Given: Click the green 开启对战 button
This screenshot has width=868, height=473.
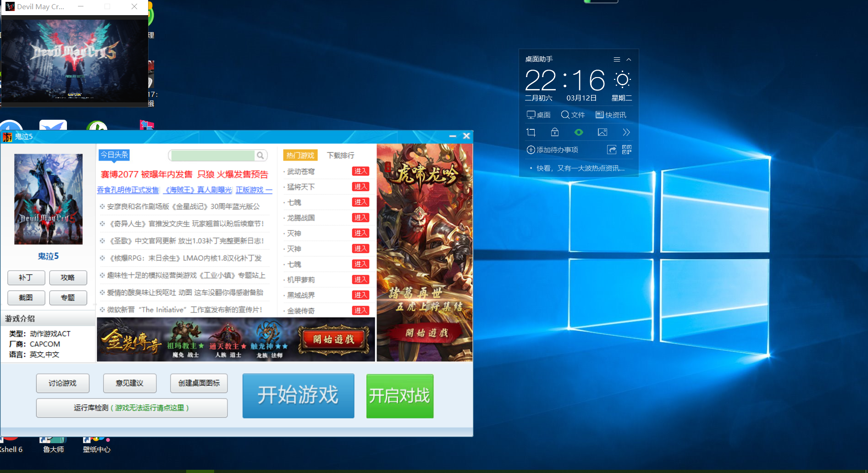Looking at the screenshot, I should click(400, 395).
